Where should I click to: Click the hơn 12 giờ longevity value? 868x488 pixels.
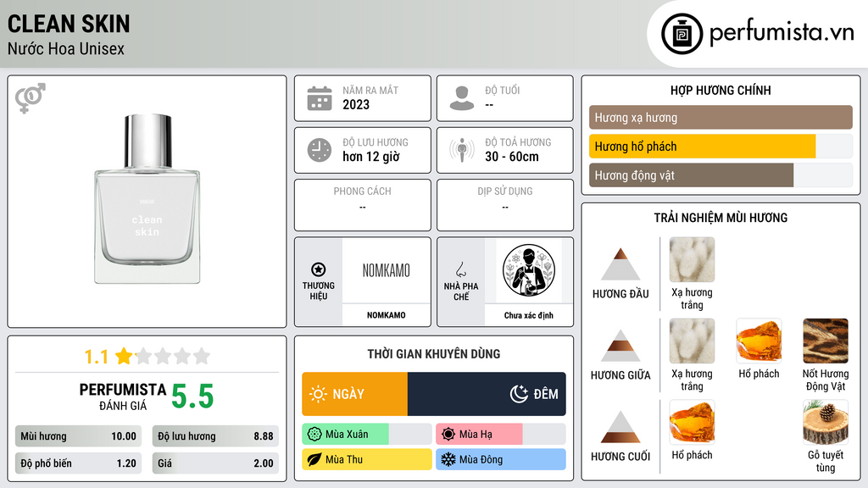point(371,157)
